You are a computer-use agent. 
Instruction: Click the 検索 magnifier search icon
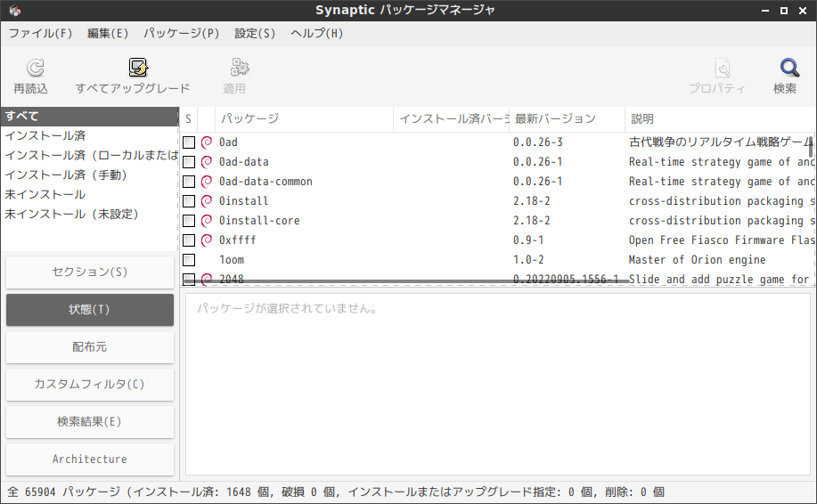pyautogui.click(x=789, y=68)
